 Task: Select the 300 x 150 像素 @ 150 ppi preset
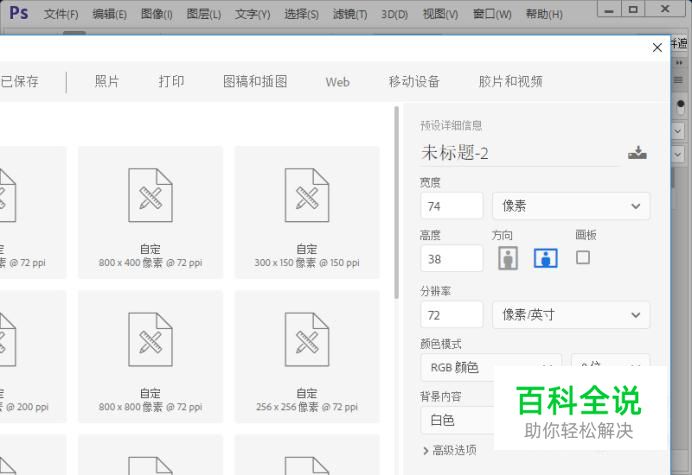pyautogui.click(x=307, y=212)
